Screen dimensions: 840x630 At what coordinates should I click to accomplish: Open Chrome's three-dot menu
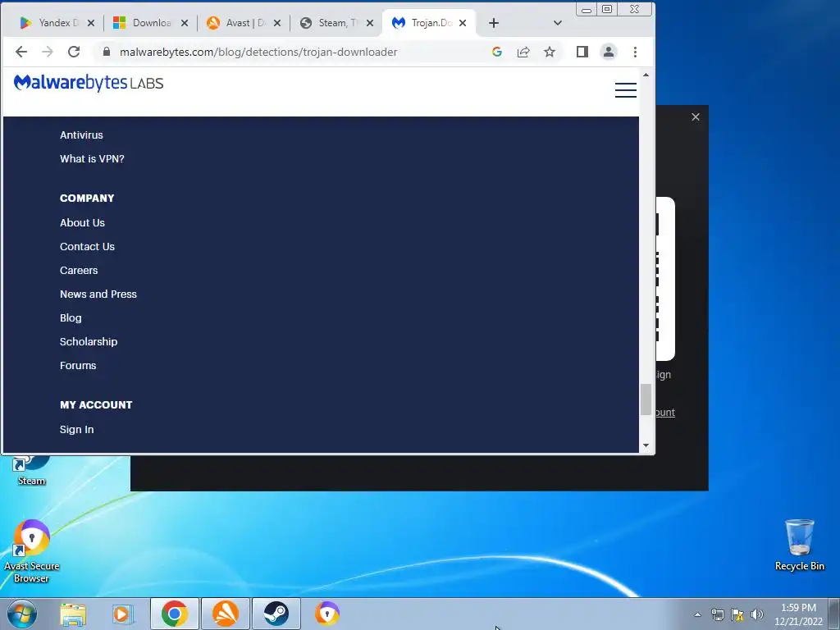tap(636, 52)
